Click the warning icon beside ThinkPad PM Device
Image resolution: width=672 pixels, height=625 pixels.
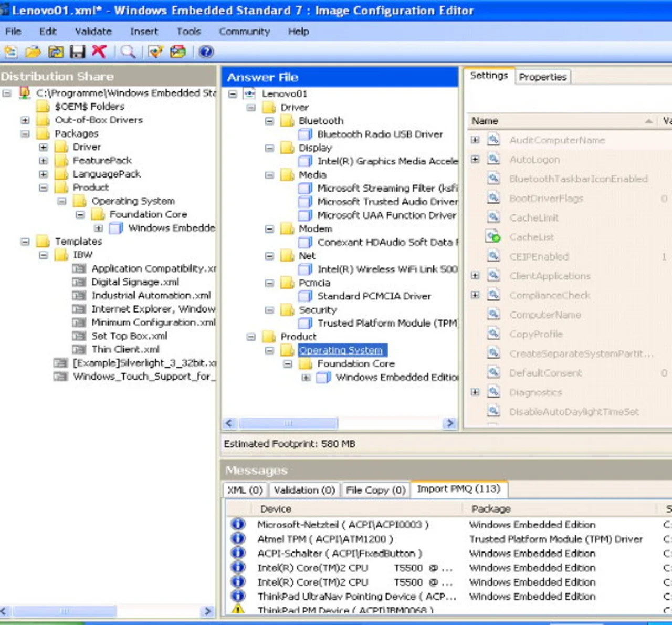click(238, 609)
